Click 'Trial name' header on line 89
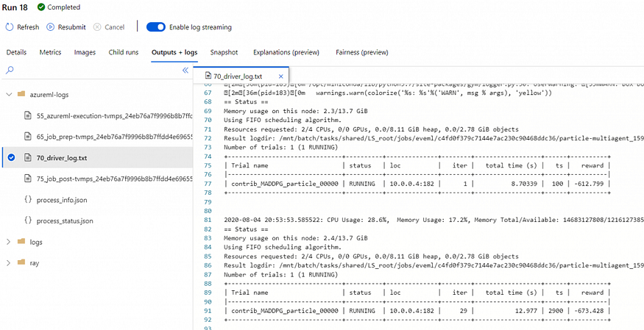The image size is (644, 330). pos(250,293)
